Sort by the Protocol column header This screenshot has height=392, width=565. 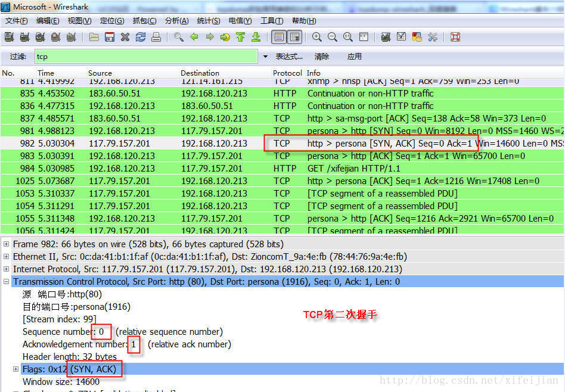[x=287, y=73]
